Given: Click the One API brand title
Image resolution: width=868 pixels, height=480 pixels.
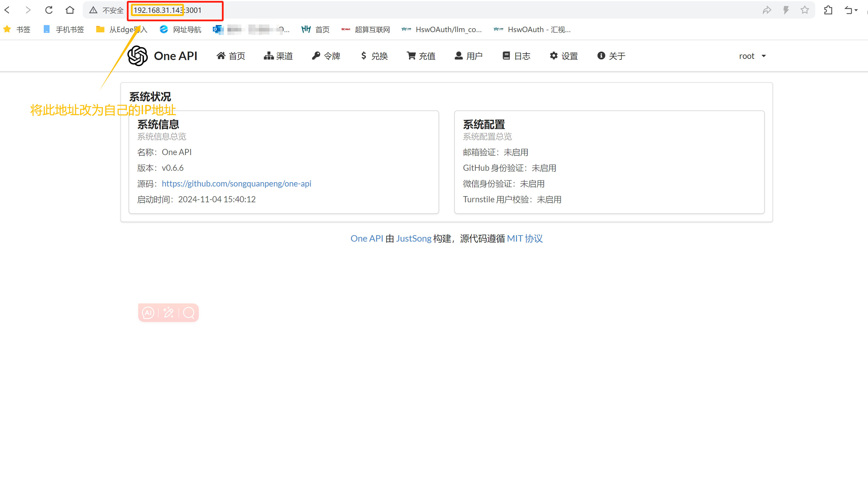Looking at the screenshot, I should [176, 56].
